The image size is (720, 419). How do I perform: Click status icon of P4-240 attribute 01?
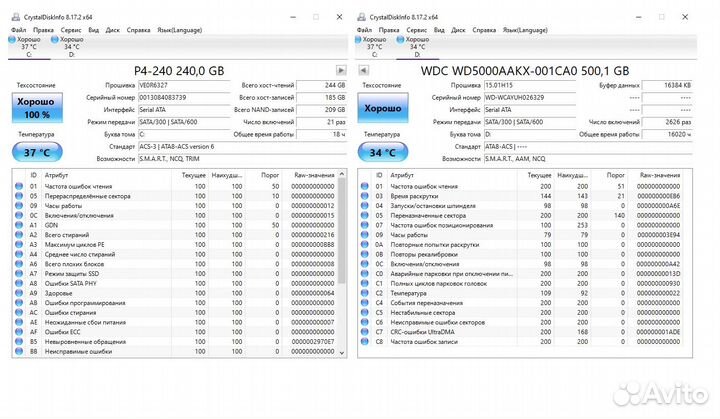19,186
